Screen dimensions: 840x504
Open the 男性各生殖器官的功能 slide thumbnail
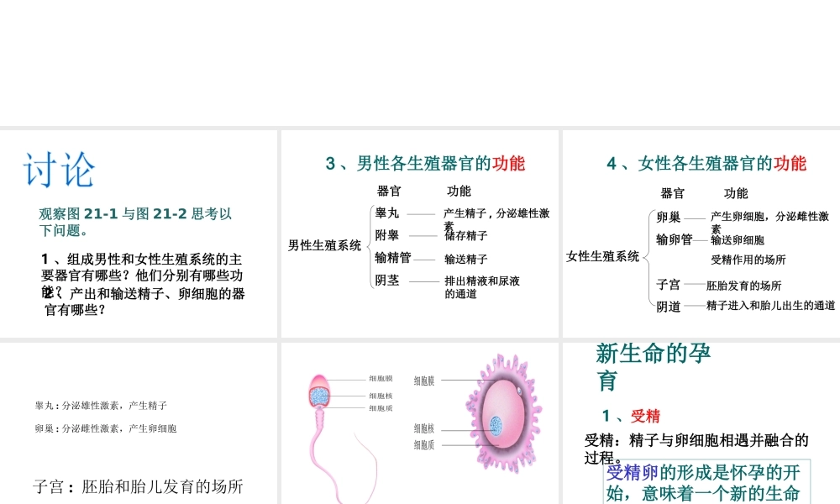tap(419, 234)
